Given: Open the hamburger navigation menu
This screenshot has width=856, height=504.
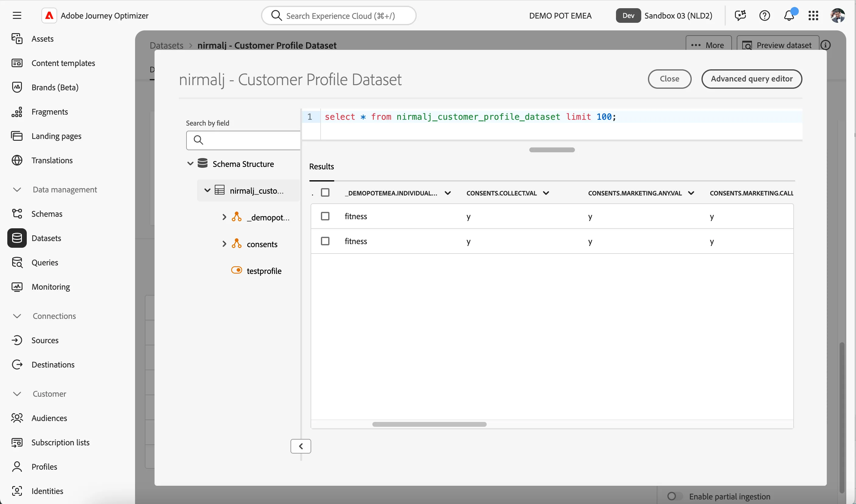Looking at the screenshot, I should [17, 16].
